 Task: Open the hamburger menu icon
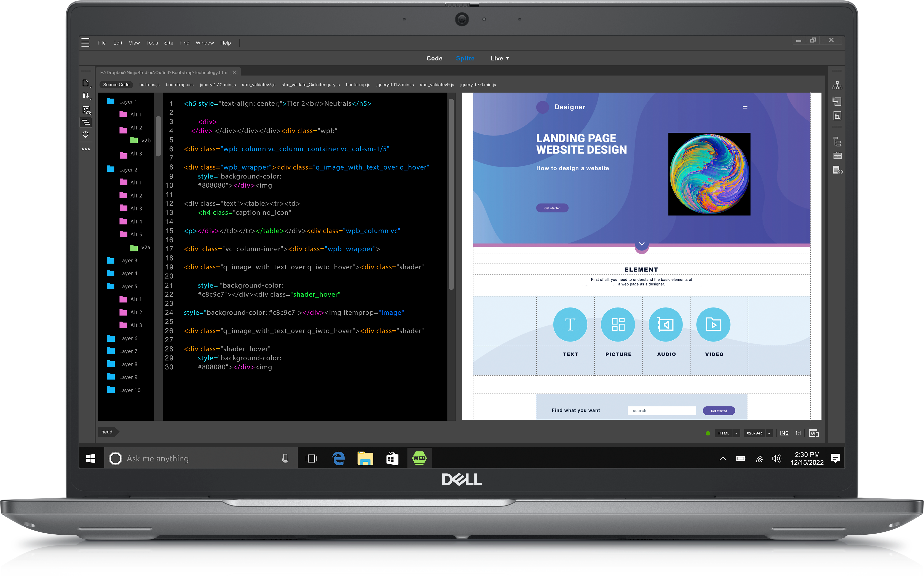[x=85, y=43]
